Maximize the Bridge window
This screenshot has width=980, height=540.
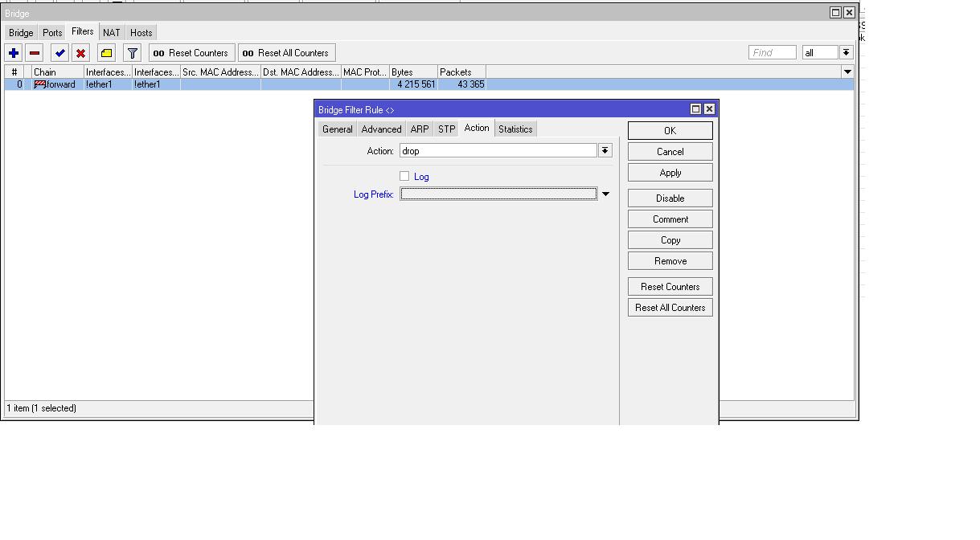pos(835,13)
